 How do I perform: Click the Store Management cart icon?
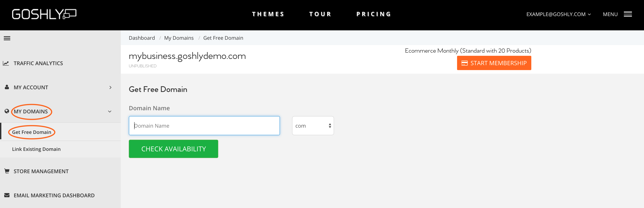click(7, 171)
